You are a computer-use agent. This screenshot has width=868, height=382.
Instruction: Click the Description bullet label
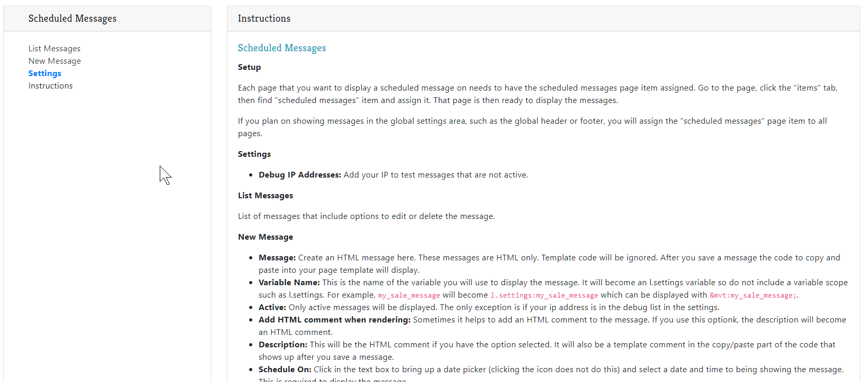[283, 345]
